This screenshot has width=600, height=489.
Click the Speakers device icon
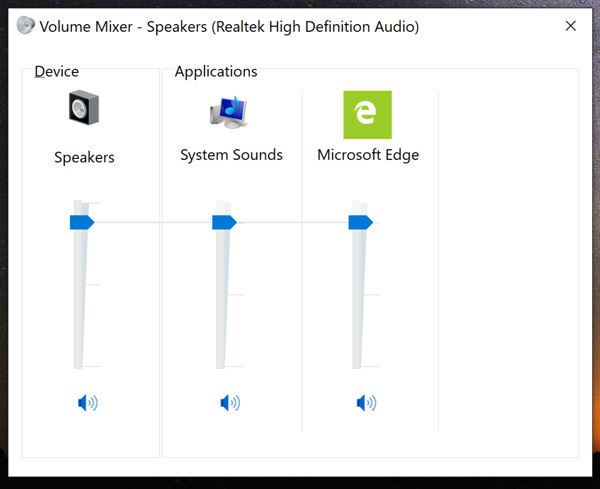click(83, 108)
